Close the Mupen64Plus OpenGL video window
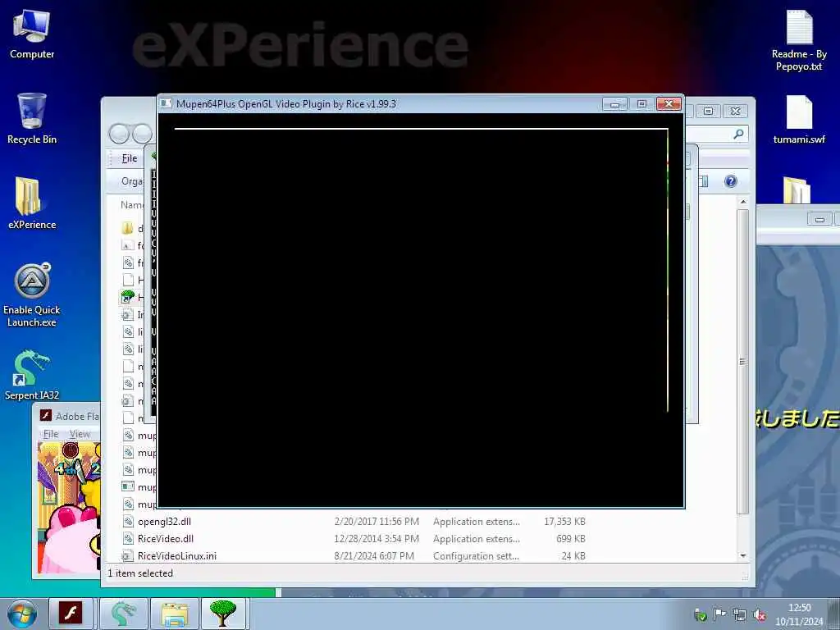840x630 pixels. pyautogui.click(x=669, y=104)
